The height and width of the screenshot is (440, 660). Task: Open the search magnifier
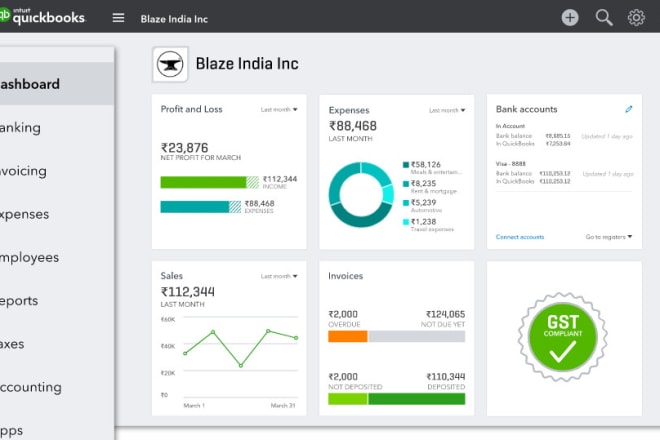(x=604, y=18)
